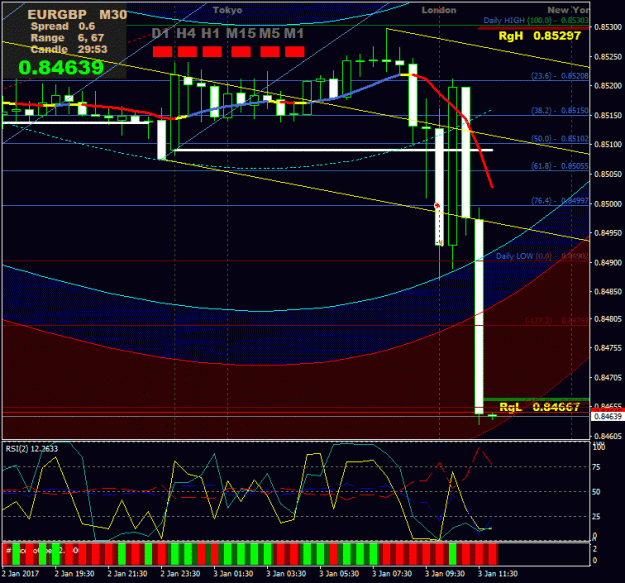Click the red indicator below H4
This screenshot has width=625, height=583.
(x=187, y=51)
